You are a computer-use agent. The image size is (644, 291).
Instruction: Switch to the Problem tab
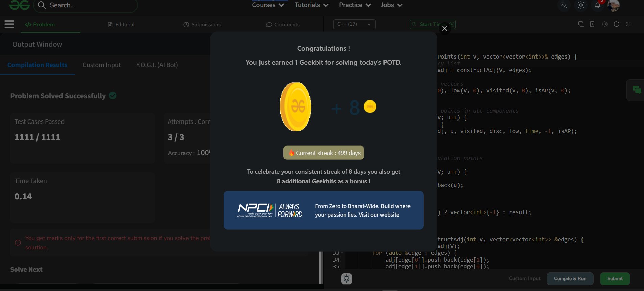[40, 24]
